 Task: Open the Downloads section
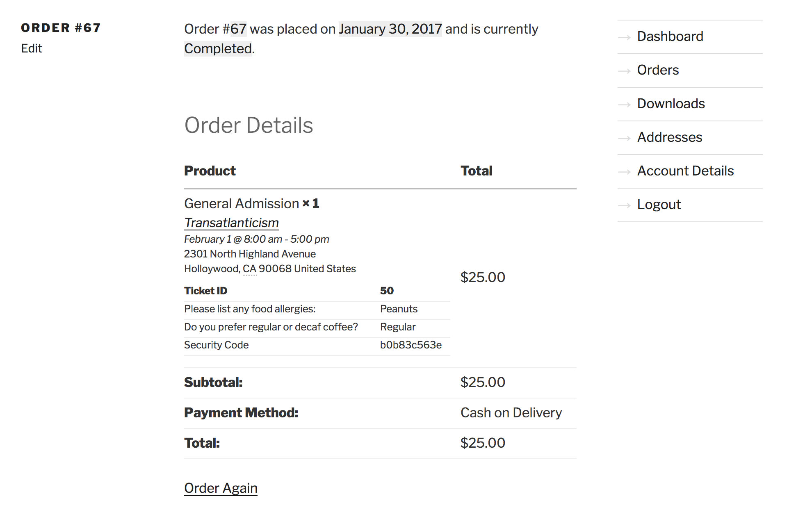click(x=671, y=104)
